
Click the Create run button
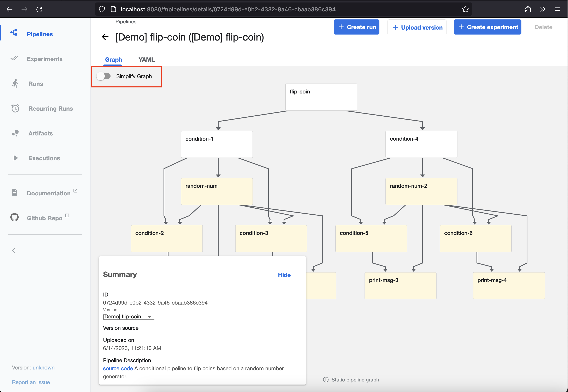[356, 27]
